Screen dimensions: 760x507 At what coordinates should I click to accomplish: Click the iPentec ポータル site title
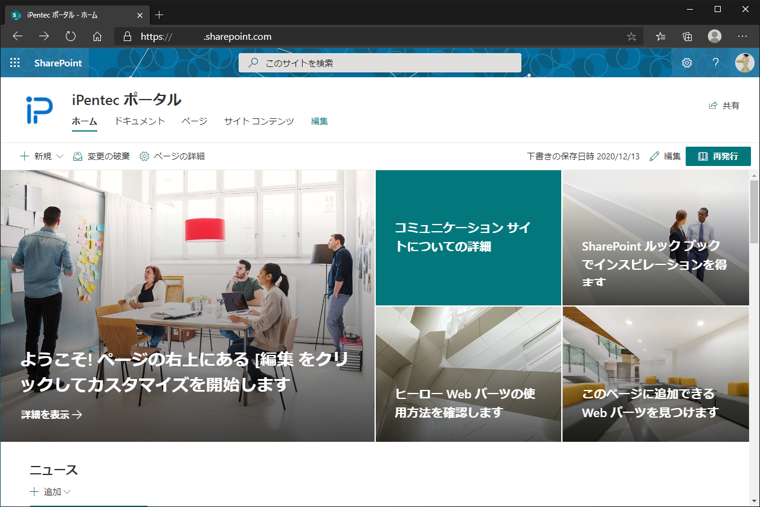(127, 99)
